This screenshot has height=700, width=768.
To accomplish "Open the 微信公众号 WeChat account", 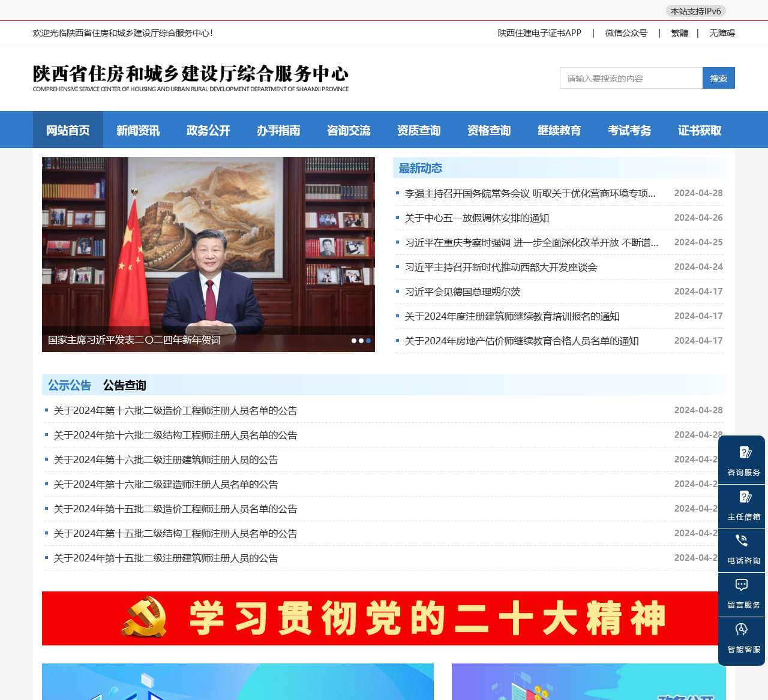I will (x=626, y=33).
